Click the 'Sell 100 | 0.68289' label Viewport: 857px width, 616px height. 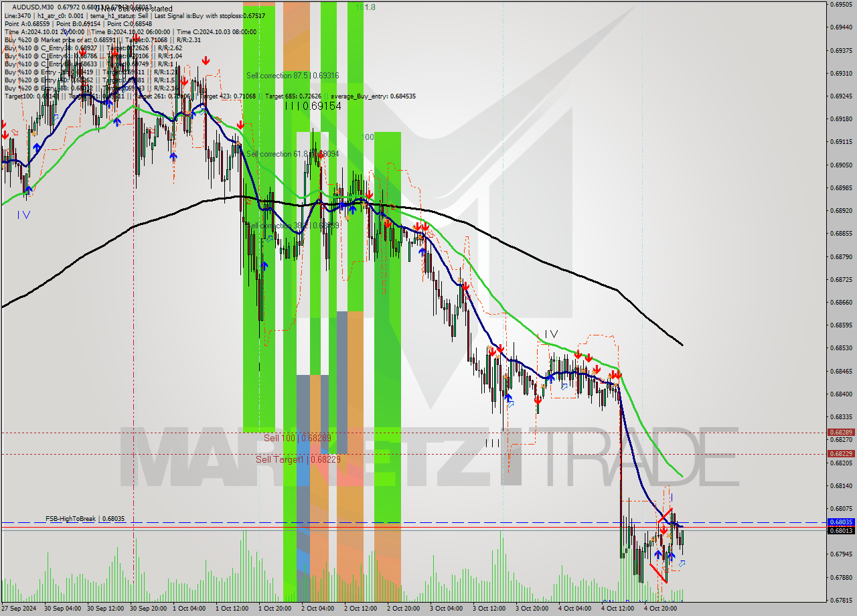tap(297, 438)
